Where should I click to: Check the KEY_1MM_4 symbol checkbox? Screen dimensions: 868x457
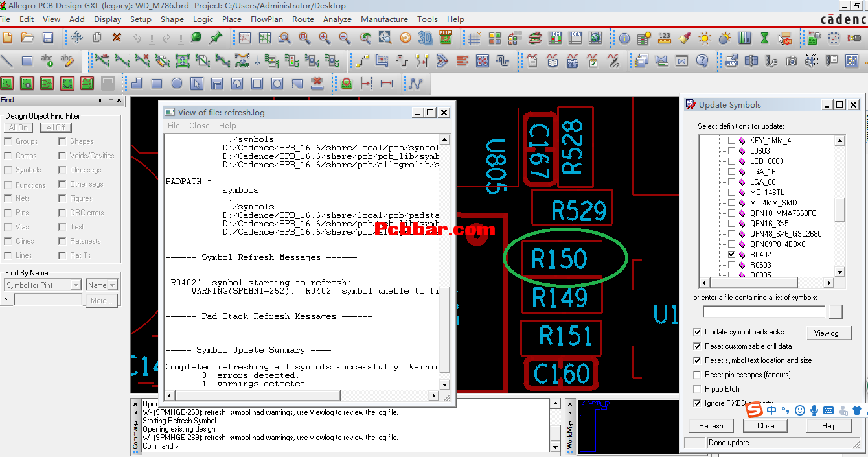tap(732, 141)
